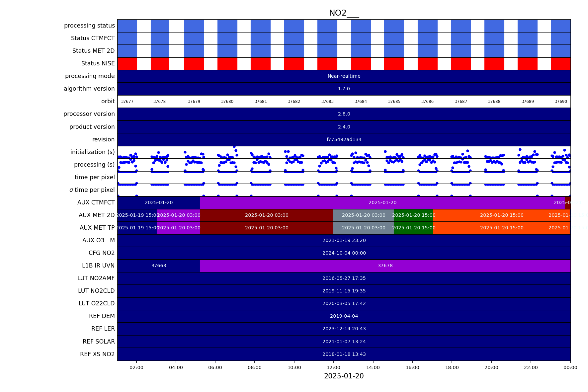
Task: Click the L1B IR UVN 37663 segment
Action: [x=159, y=266]
